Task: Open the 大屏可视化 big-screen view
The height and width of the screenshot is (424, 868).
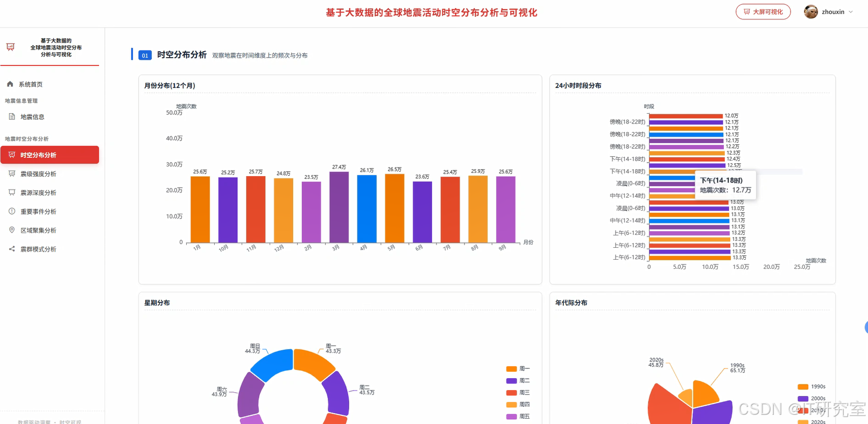Action: (763, 12)
